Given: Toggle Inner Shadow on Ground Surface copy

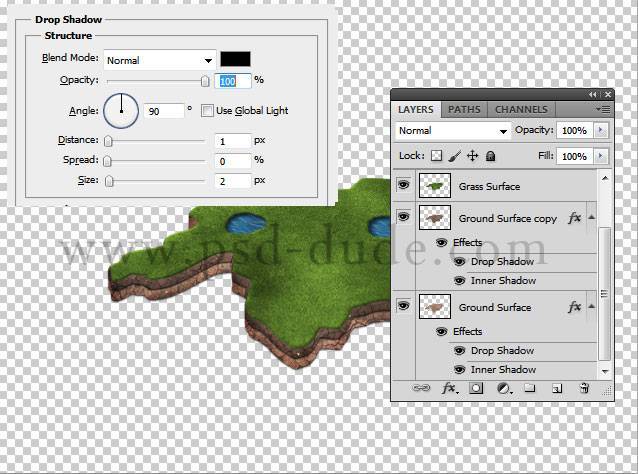Looking at the screenshot, I should pyautogui.click(x=459, y=280).
